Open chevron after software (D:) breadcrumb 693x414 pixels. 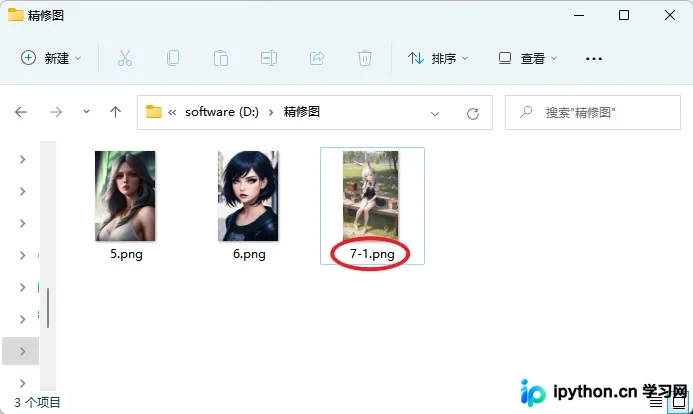click(x=271, y=113)
